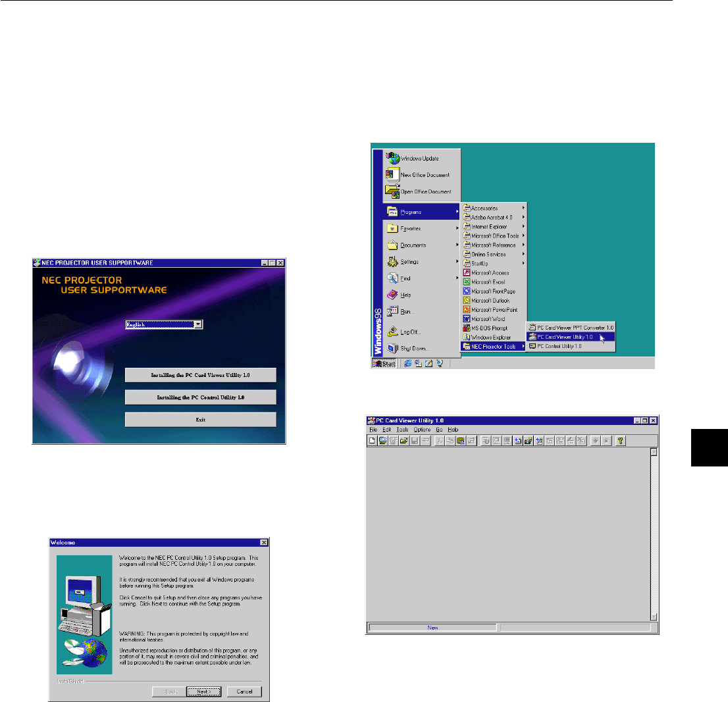Click the Microsoft Excel icon in Programs
This screenshot has height=702, width=728.
coord(467,282)
